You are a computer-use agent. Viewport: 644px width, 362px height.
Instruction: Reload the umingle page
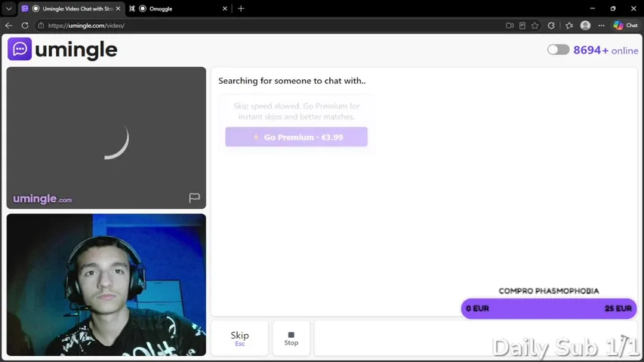pyautogui.click(x=25, y=26)
